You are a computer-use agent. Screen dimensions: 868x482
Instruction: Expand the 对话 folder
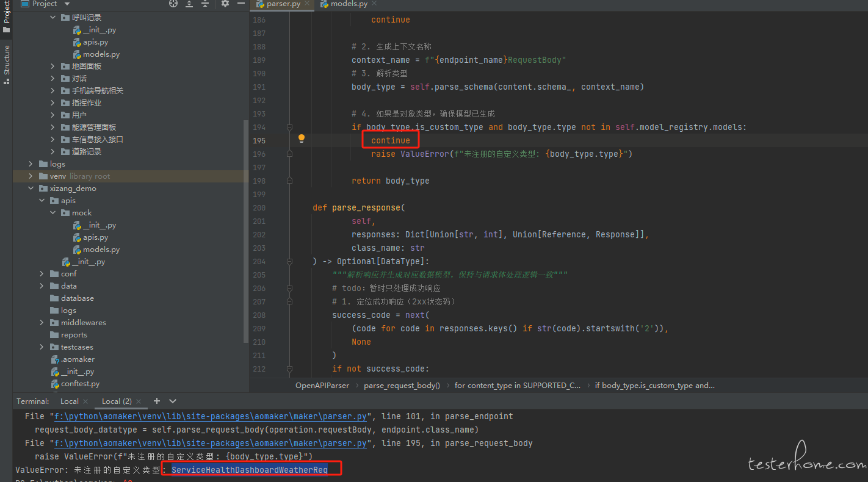(53, 79)
